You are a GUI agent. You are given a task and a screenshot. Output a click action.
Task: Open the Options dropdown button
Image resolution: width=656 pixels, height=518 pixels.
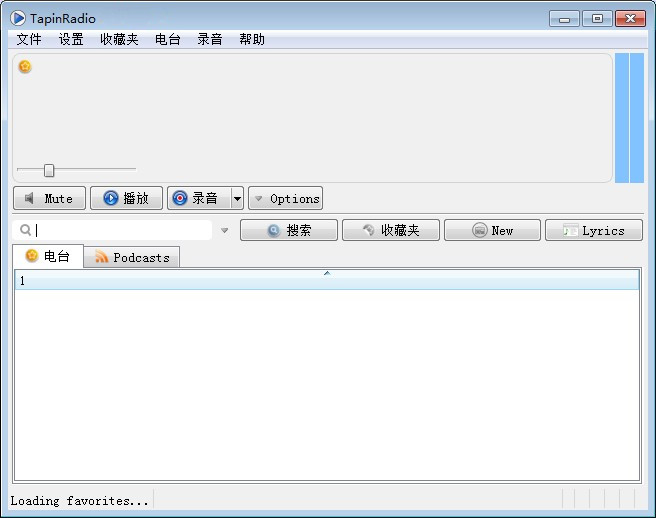(285, 198)
